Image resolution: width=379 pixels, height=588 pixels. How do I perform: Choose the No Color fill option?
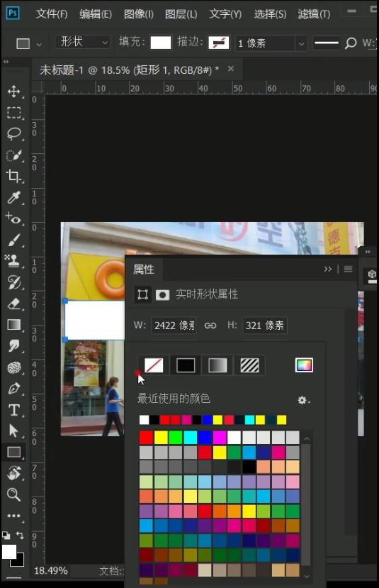point(154,365)
